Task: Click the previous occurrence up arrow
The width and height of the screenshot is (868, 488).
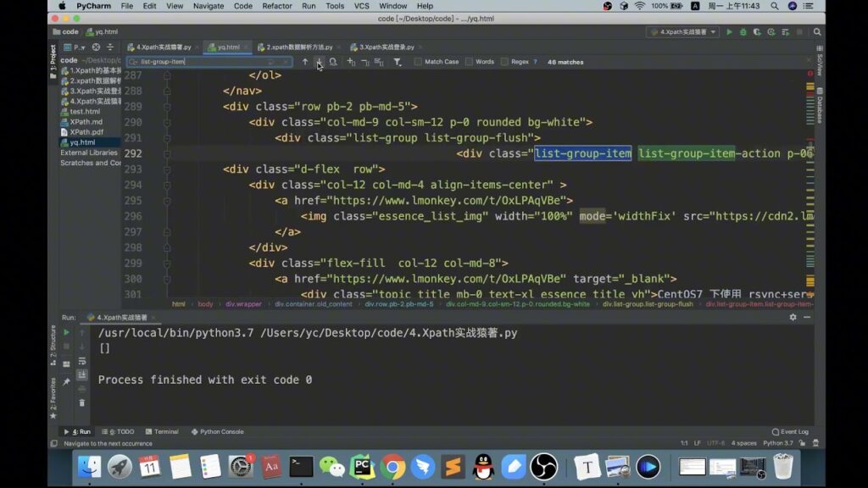Action: click(303, 61)
